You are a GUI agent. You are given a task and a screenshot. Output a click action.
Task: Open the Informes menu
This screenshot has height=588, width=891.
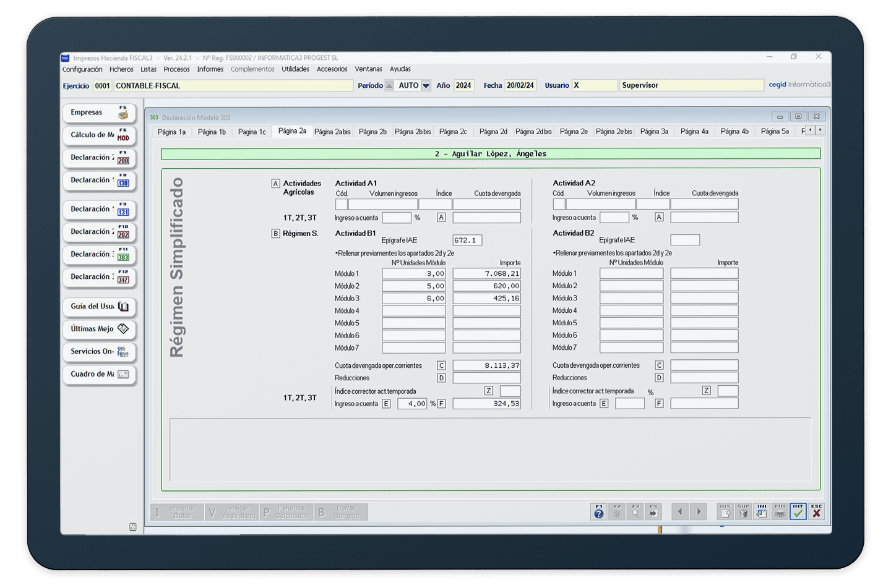[x=210, y=69]
